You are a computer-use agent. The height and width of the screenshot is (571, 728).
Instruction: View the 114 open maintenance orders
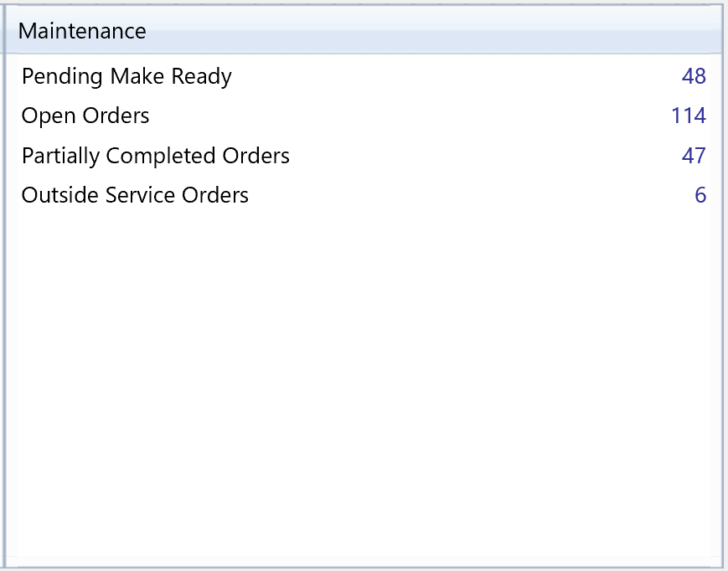click(x=688, y=116)
